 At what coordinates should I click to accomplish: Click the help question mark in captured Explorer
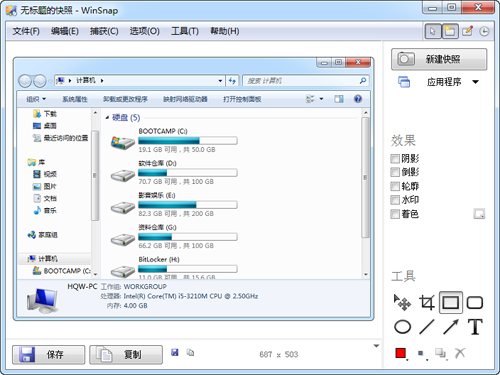358,99
